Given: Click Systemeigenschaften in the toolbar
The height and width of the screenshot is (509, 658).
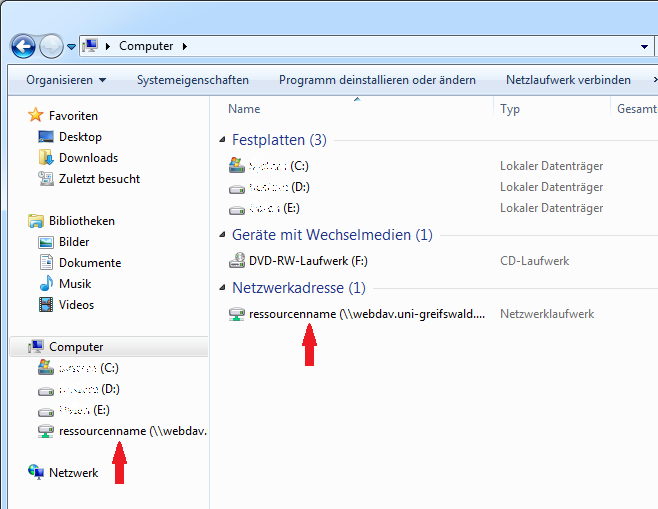Looking at the screenshot, I should click(193, 80).
